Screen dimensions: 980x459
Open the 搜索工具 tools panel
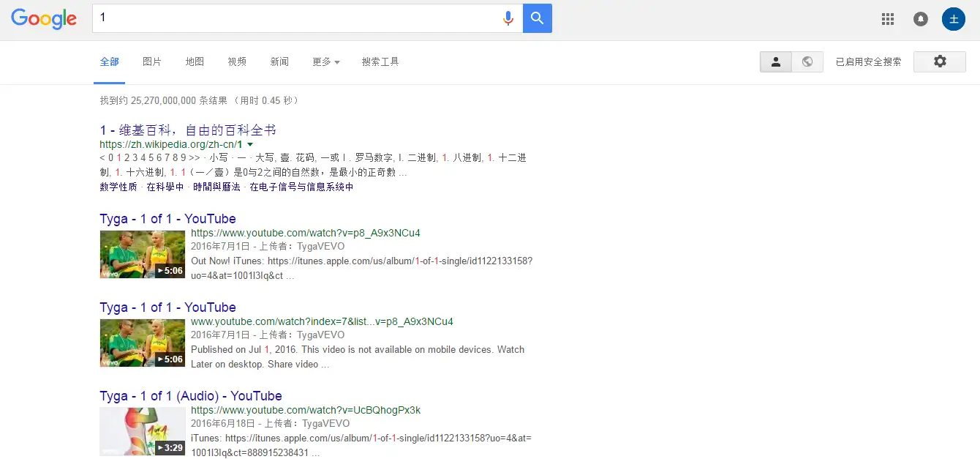(380, 62)
